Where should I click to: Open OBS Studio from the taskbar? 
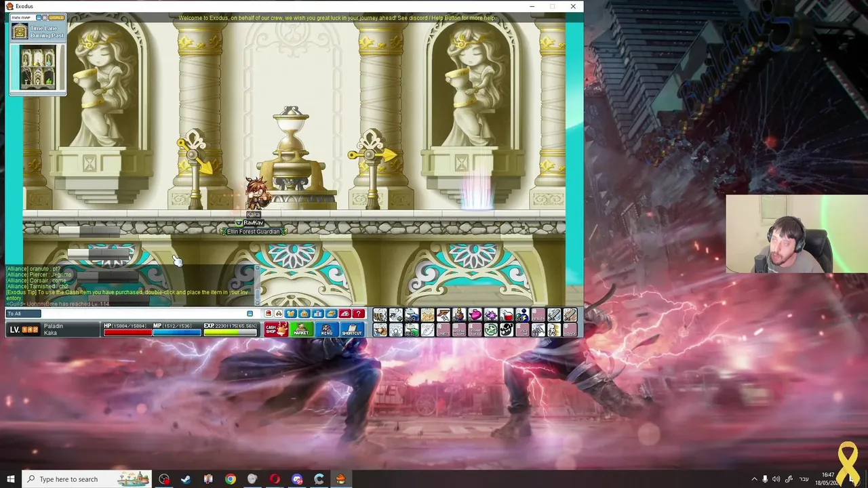click(164, 479)
